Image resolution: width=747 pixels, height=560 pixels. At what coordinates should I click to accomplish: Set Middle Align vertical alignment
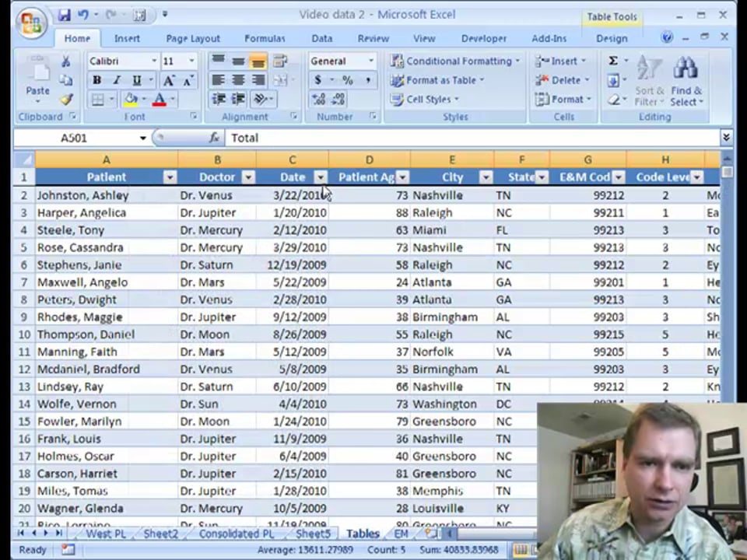point(238,61)
